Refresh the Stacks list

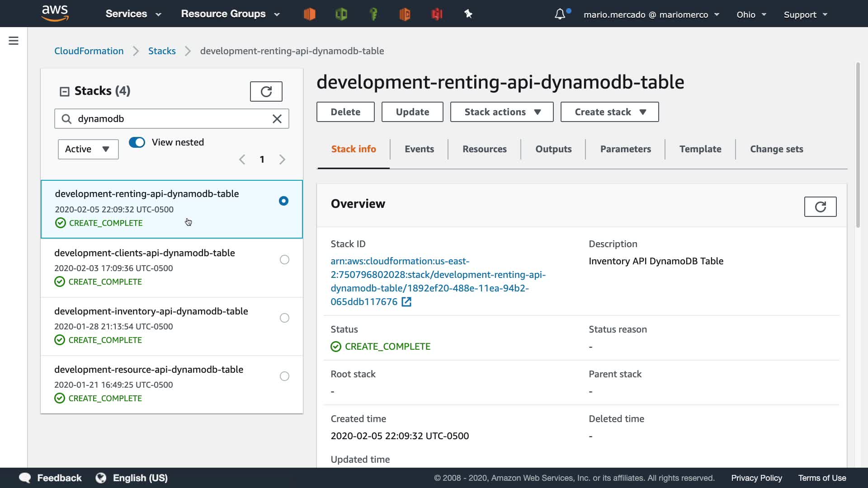coord(266,92)
